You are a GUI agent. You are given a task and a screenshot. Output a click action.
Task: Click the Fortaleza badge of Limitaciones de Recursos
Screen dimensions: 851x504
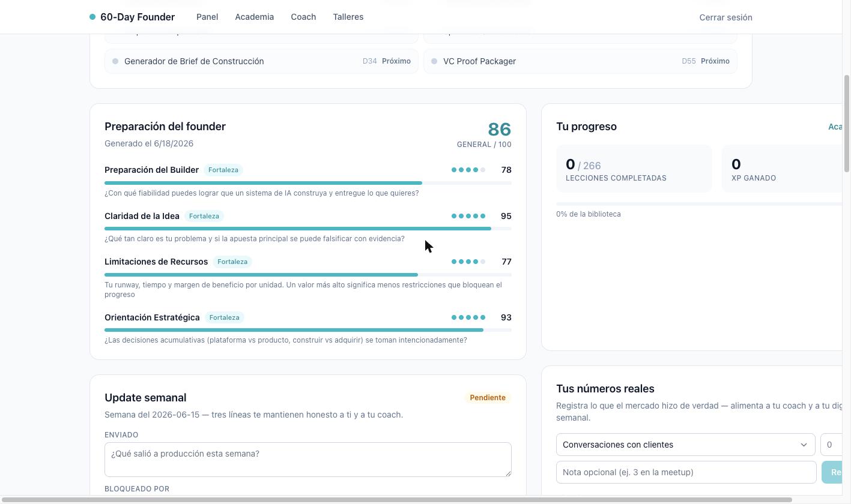click(232, 262)
